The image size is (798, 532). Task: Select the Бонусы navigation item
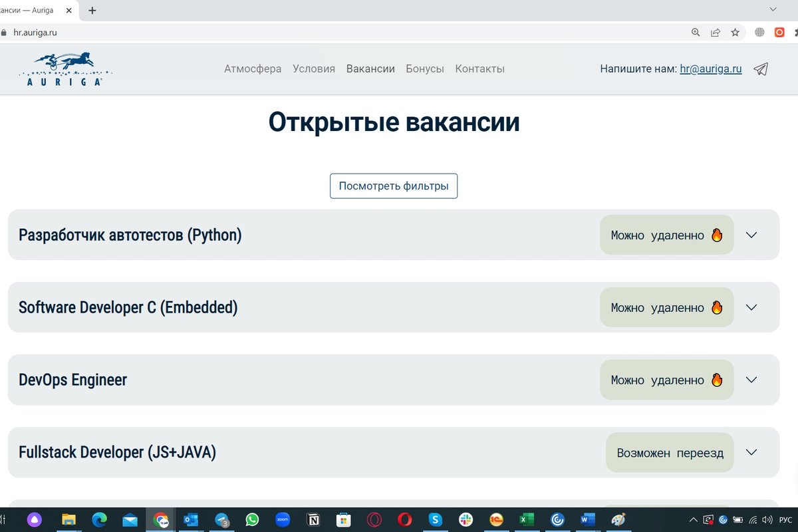tap(425, 69)
